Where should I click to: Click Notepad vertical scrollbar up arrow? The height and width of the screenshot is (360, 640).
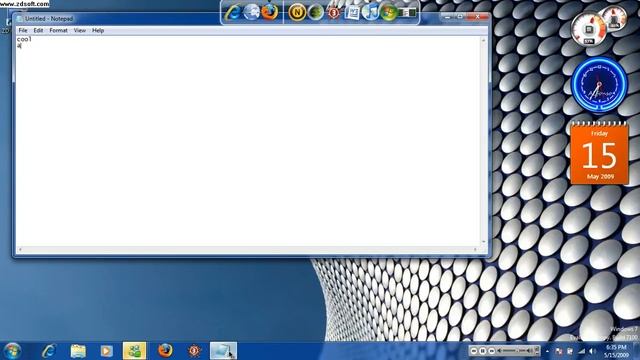click(484, 40)
